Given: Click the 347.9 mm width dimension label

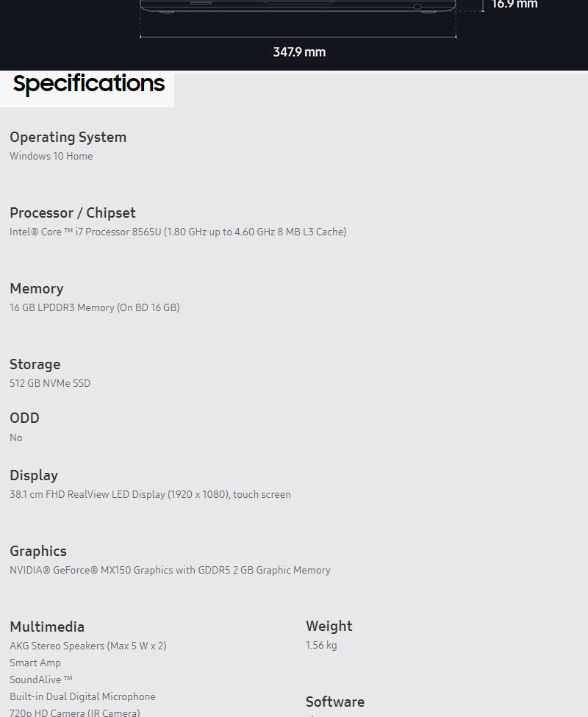Looking at the screenshot, I should click(x=299, y=52).
